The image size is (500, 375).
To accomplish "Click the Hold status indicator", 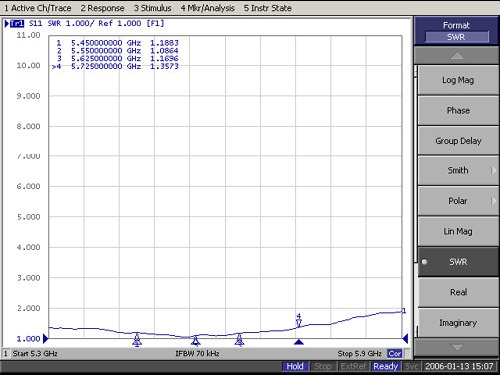I will point(295,366).
